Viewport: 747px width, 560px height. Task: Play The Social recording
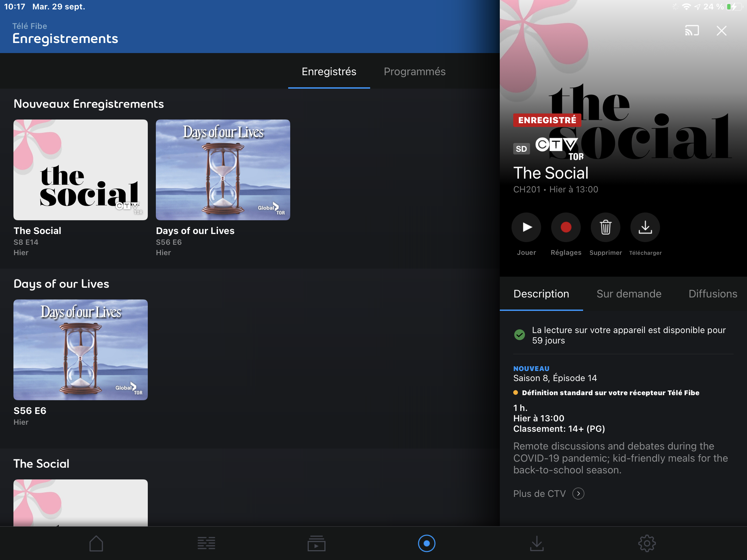[526, 227]
